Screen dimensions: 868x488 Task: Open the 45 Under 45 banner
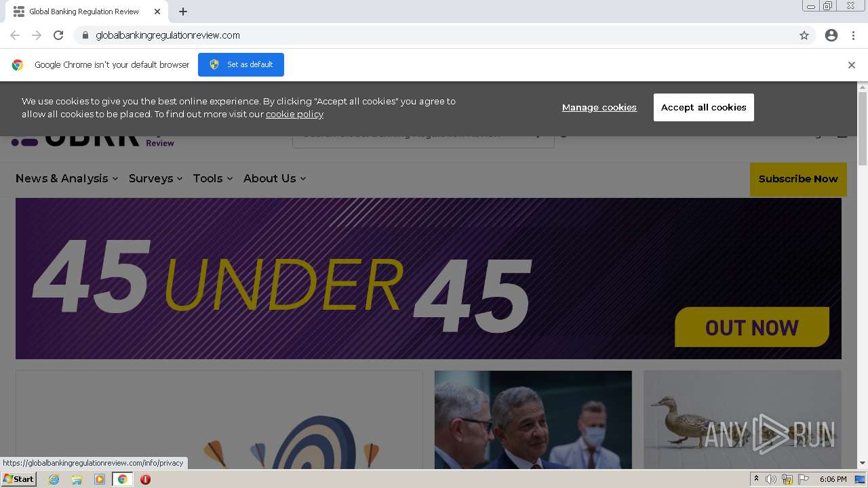[428, 279]
